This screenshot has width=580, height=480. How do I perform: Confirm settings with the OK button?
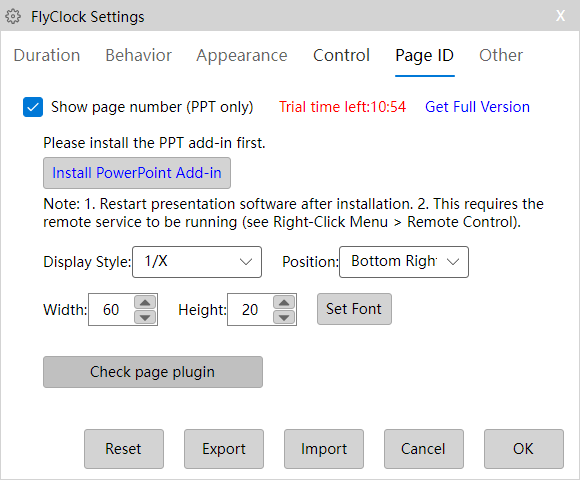coord(524,449)
